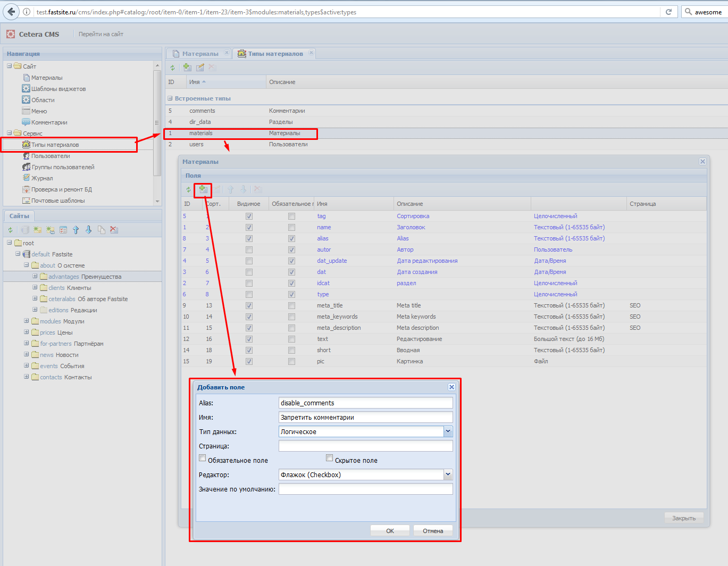Open the Редактор dropdown
This screenshot has height=566, width=728.
448,475
